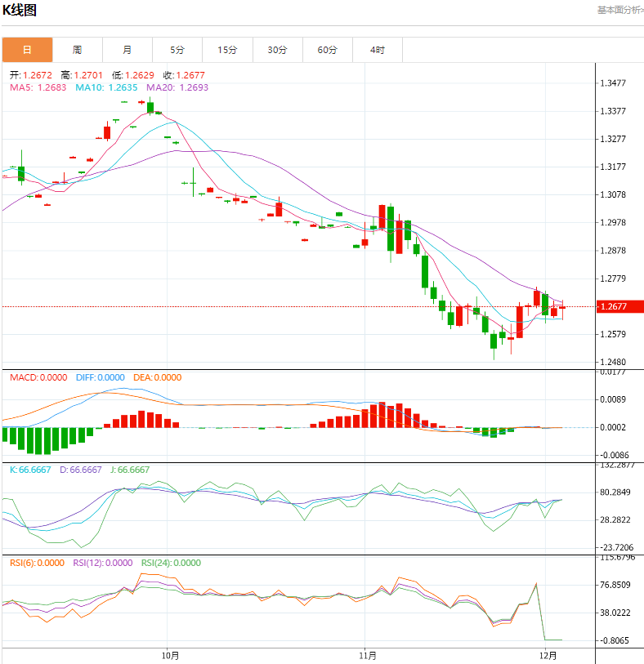Click the 低: 1.2629 low price
This screenshot has width=644, height=664.
coord(133,75)
